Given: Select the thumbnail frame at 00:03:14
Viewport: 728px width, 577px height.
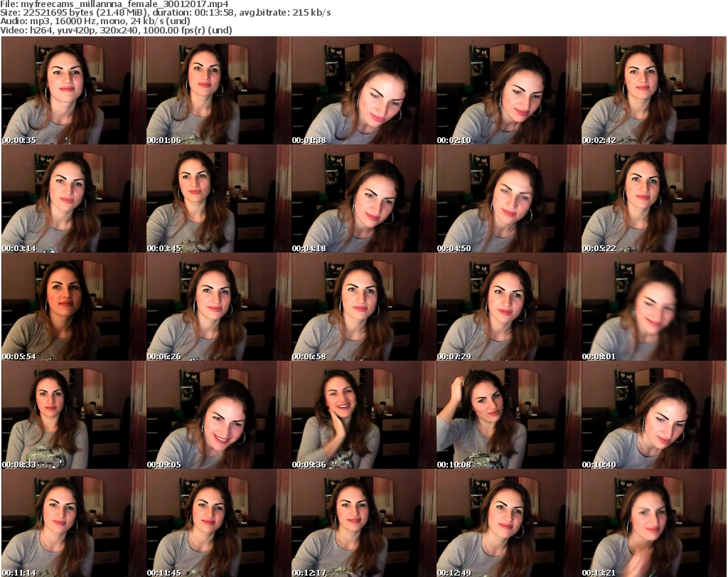Looking at the screenshot, I should (74, 198).
